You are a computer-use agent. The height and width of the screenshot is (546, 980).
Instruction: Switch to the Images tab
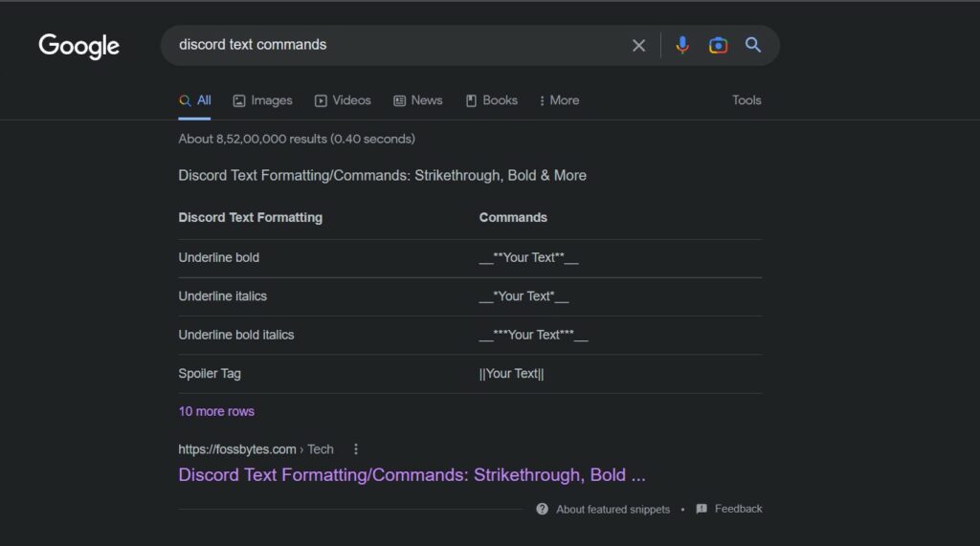click(262, 100)
